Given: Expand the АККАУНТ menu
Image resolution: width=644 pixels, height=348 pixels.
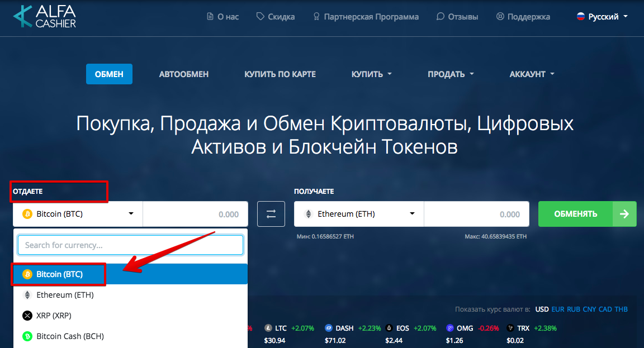Looking at the screenshot, I should [x=532, y=74].
